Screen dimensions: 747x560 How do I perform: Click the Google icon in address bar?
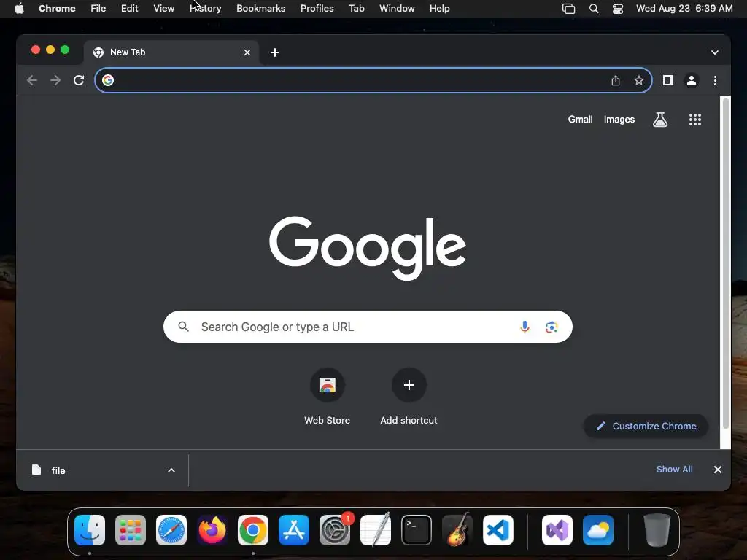(108, 80)
